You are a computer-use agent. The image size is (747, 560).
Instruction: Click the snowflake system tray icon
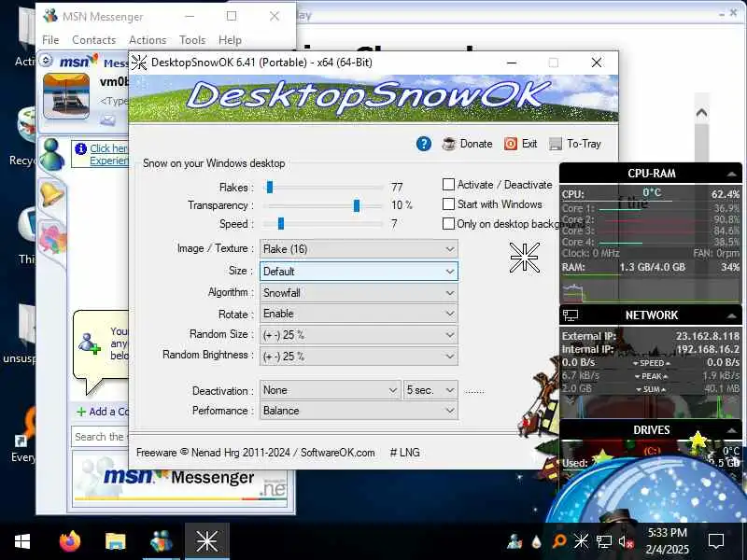pyautogui.click(x=581, y=541)
